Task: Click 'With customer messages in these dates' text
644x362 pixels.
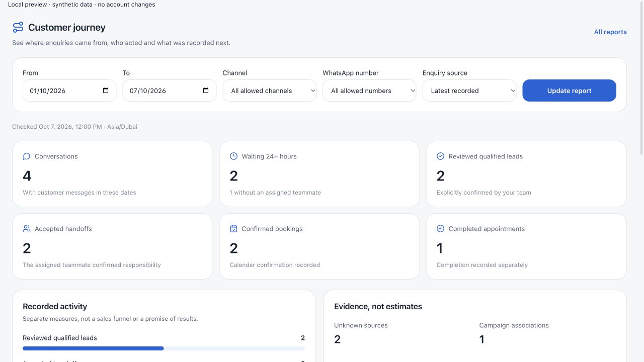Action: [x=79, y=193]
